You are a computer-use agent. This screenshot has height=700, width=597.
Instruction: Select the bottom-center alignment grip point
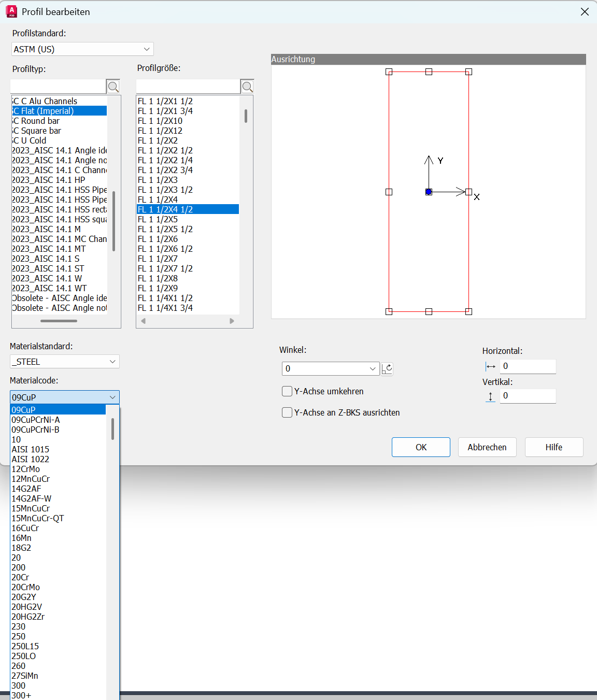click(x=429, y=311)
